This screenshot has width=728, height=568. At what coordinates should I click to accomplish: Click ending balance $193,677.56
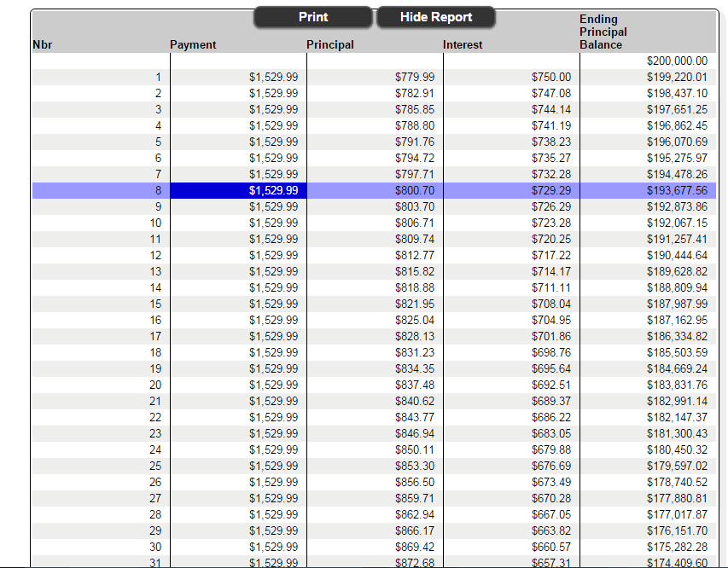click(x=677, y=190)
